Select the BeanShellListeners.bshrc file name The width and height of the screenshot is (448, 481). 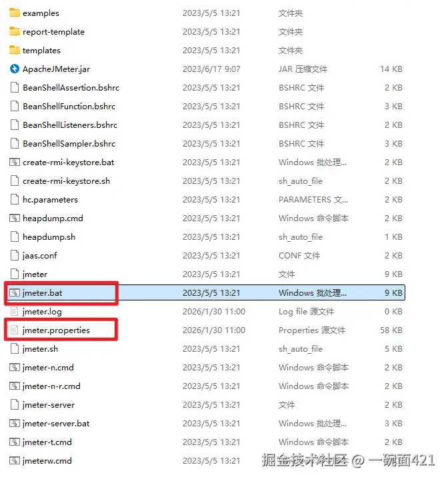70,125
